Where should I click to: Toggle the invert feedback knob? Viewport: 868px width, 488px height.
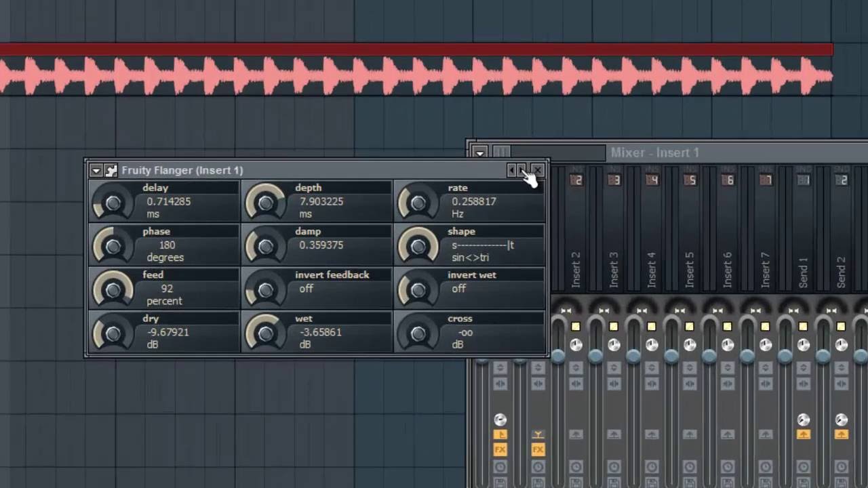pyautogui.click(x=265, y=289)
